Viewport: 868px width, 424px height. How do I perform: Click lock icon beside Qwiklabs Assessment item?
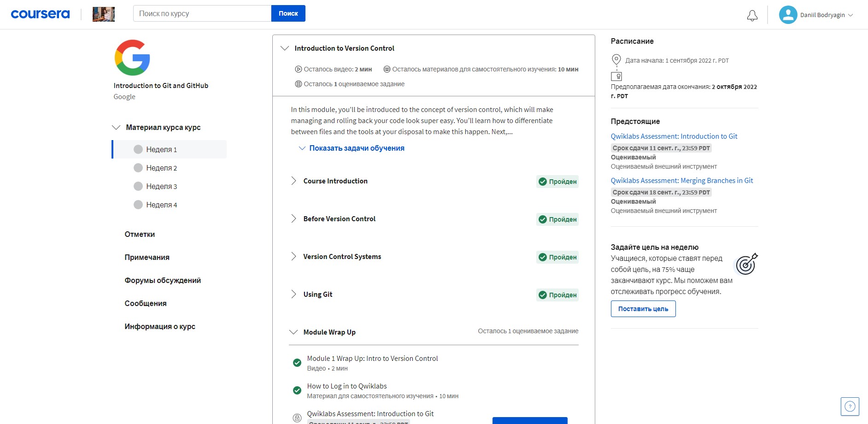297,418
